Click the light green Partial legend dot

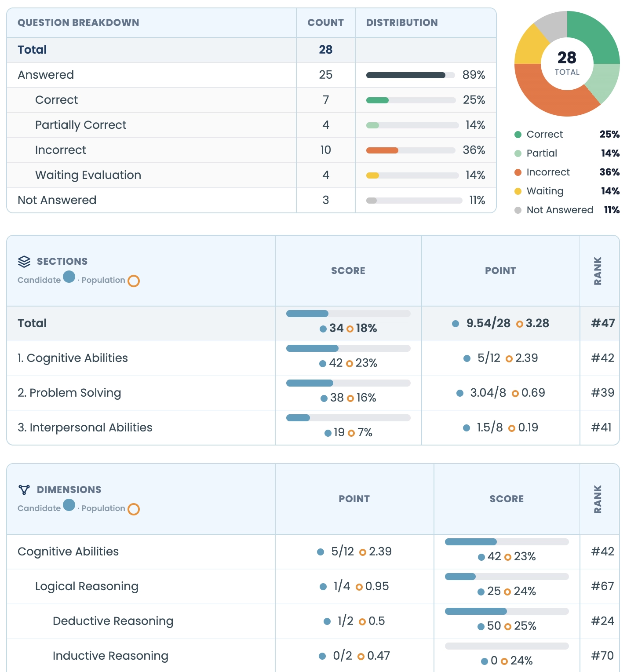(518, 153)
